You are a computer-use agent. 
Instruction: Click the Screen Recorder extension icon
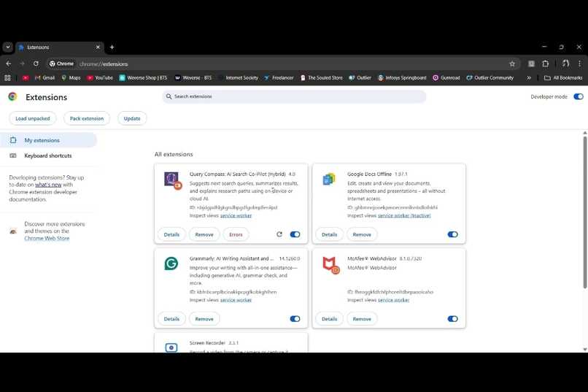point(171,347)
